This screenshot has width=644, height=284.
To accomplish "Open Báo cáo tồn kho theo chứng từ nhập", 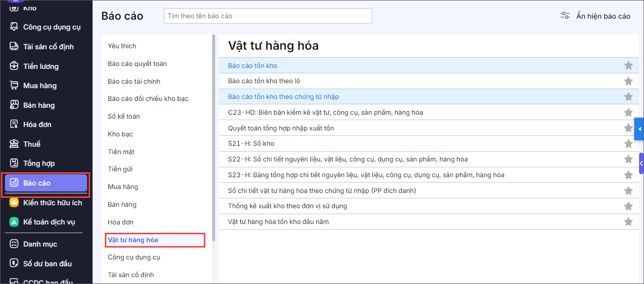I will tap(283, 96).
